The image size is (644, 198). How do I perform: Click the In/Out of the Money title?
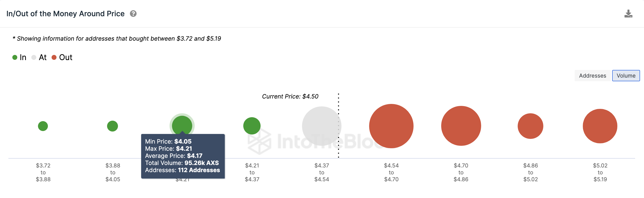[65, 14]
